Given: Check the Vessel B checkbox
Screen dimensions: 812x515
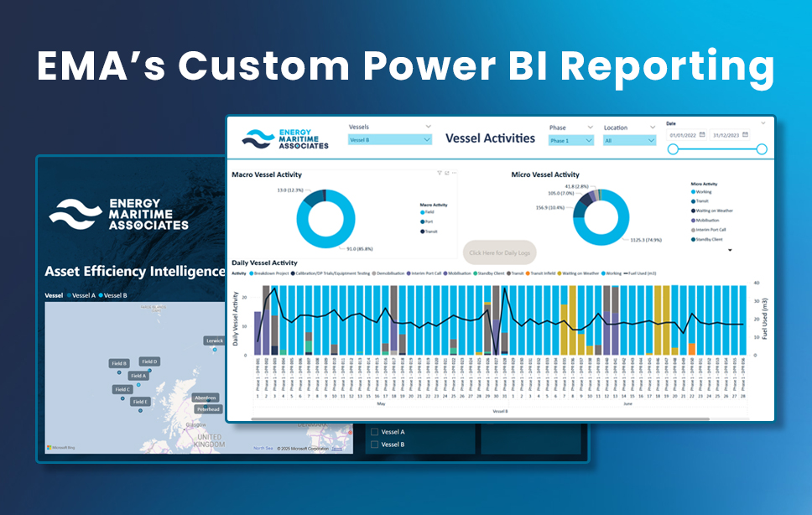Looking at the screenshot, I should pyautogui.click(x=375, y=445).
